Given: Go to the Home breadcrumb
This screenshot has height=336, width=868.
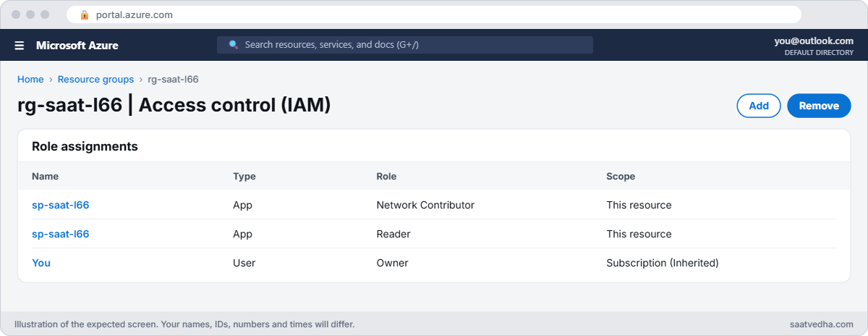Looking at the screenshot, I should pyautogui.click(x=30, y=80).
